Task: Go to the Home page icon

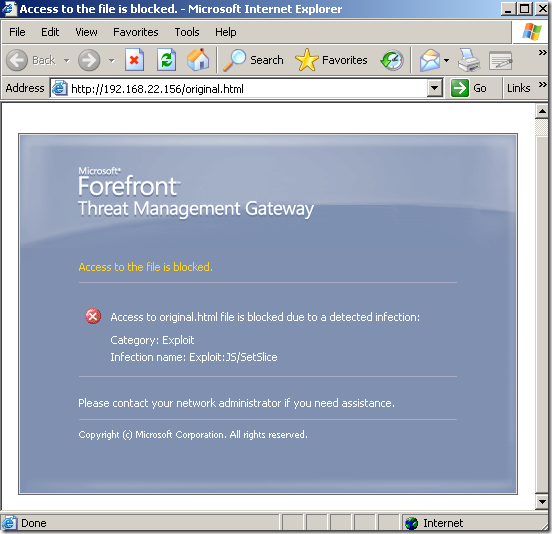Action: click(x=198, y=60)
